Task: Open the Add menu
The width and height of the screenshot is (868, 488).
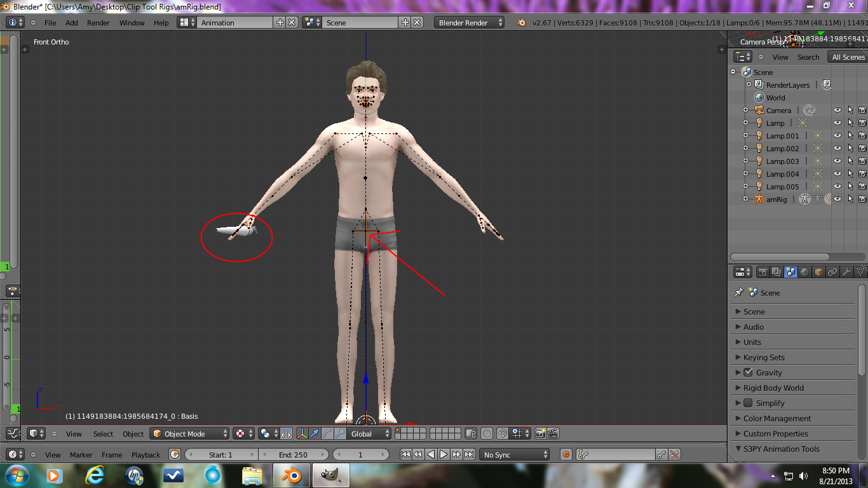Action: click(72, 22)
